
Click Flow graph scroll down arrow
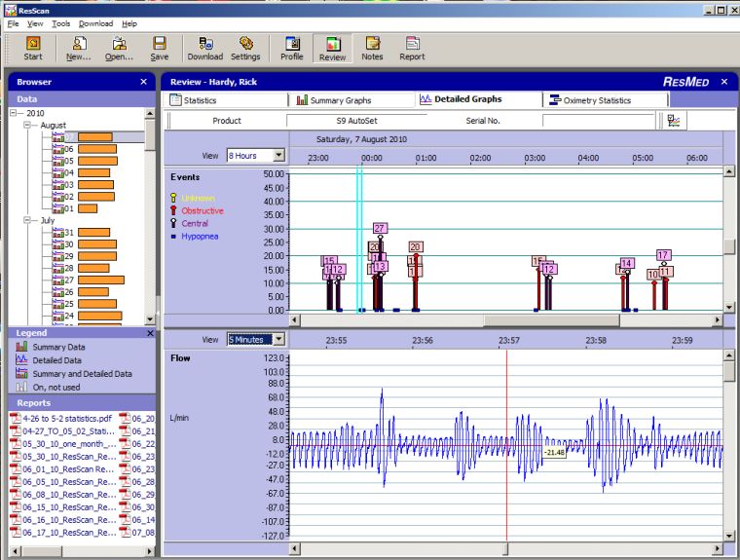[729, 536]
